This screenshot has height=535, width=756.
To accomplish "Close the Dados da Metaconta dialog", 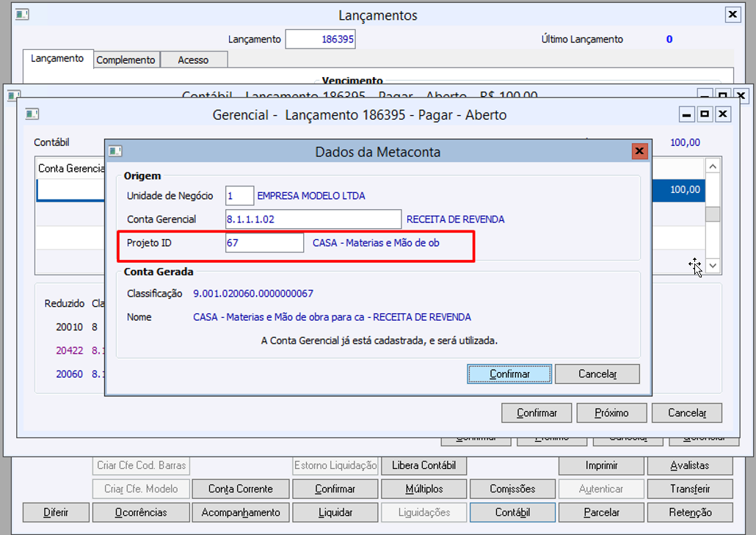I will (x=639, y=151).
